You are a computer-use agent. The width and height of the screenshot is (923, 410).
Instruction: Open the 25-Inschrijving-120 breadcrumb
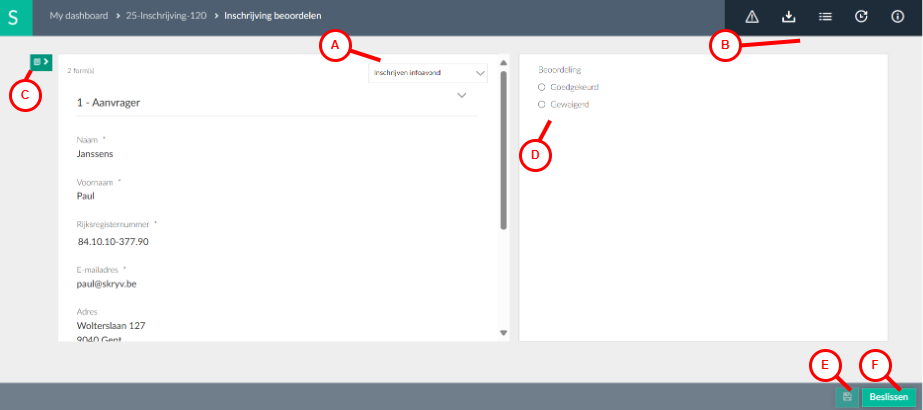click(166, 16)
